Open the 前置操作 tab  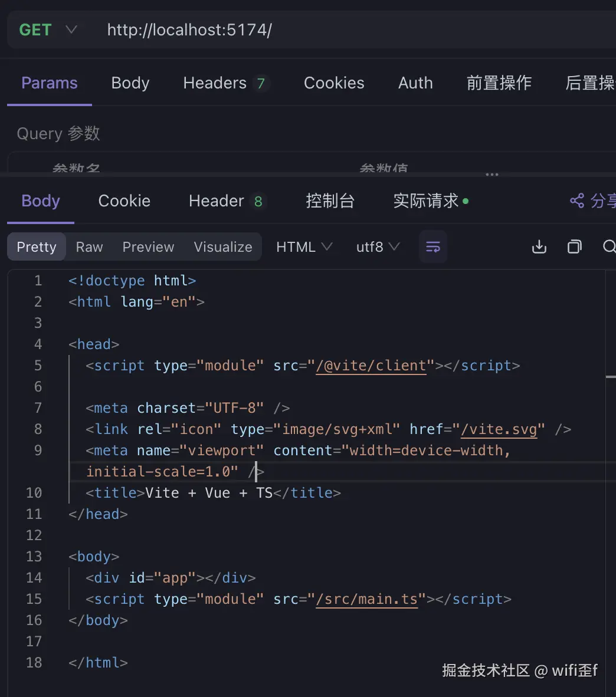499,83
